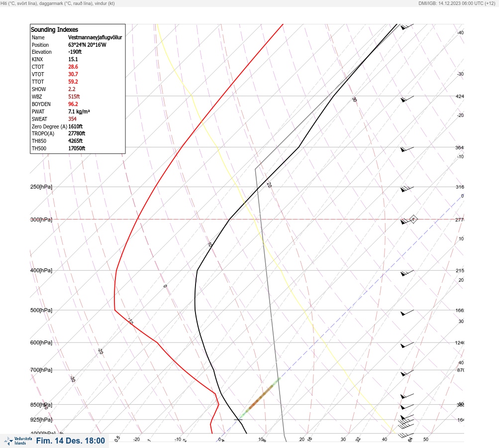499x448 pixels.
Task: Select the wind barb at 500 hPa level
Action: tap(407, 313)
